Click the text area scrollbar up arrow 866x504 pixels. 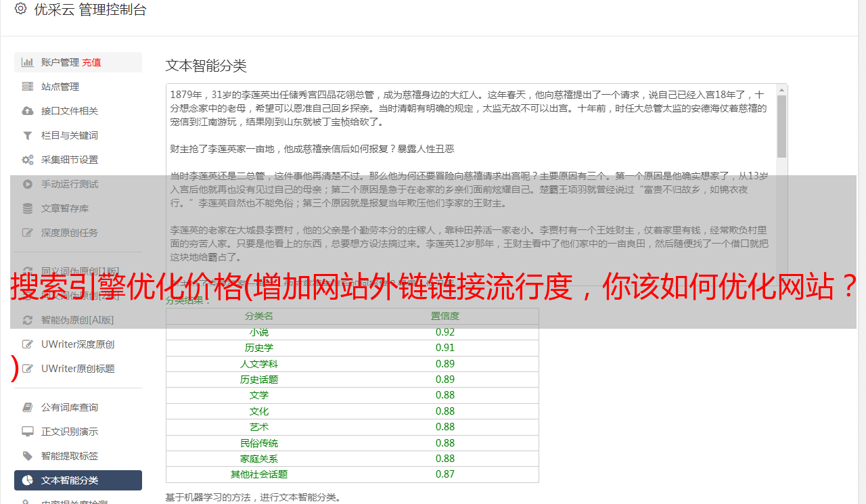781,90
